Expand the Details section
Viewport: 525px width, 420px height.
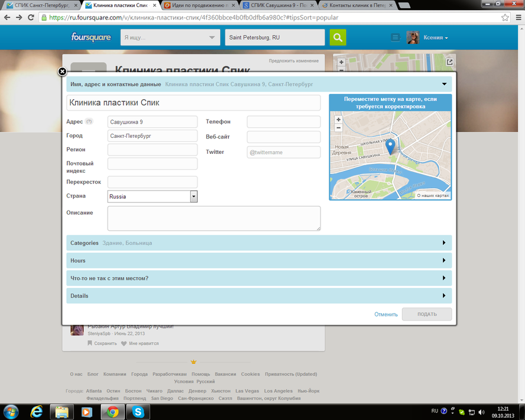point(259,296)
